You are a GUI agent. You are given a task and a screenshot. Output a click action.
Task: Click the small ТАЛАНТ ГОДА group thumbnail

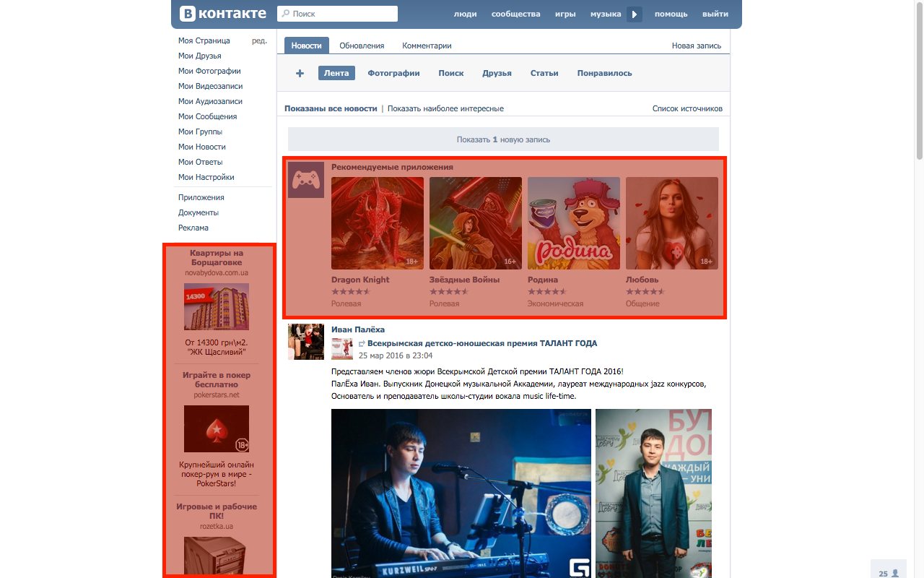pos(342,349)
